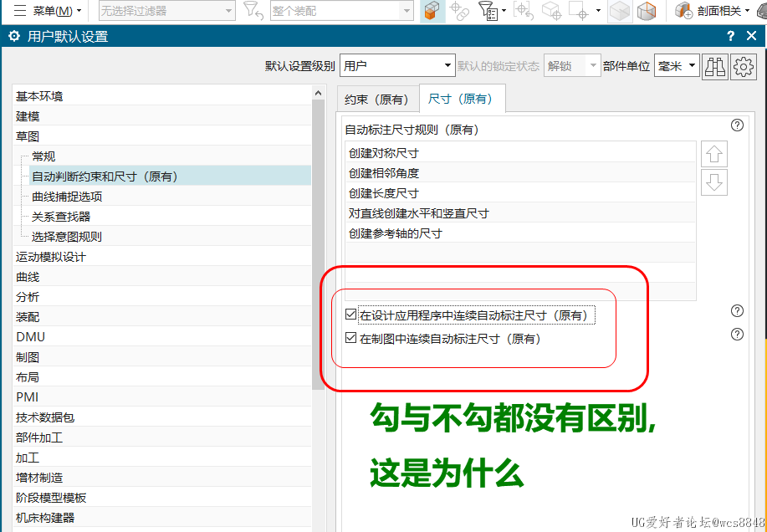This screenshot has height=532, width=767.
Task: Open the 无选择过滤器 filter dropdown
Action: click(x=166, y=11)
